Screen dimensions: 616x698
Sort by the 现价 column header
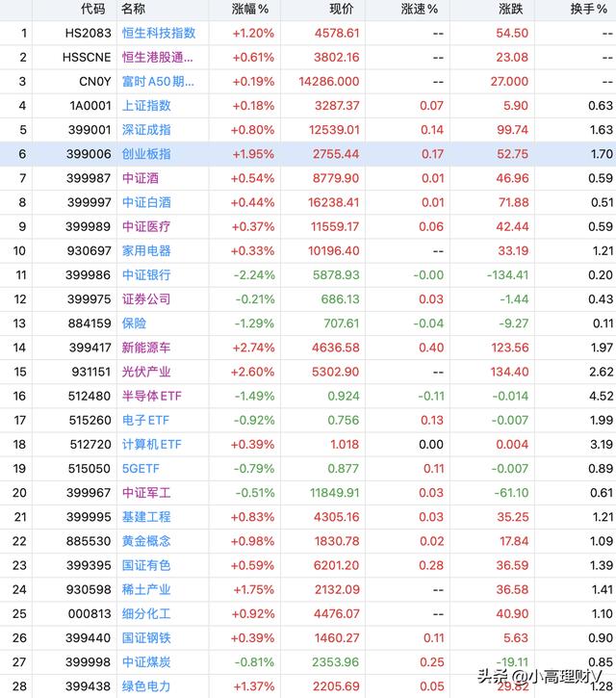pyautogui.click(x=342, y=9)
